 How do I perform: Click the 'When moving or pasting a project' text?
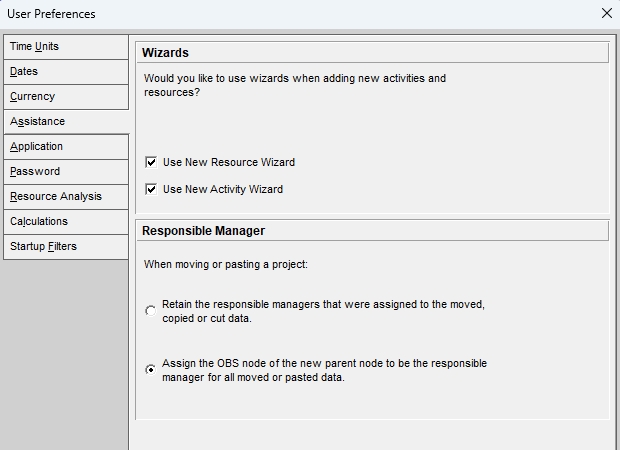[x=224, y=264]
